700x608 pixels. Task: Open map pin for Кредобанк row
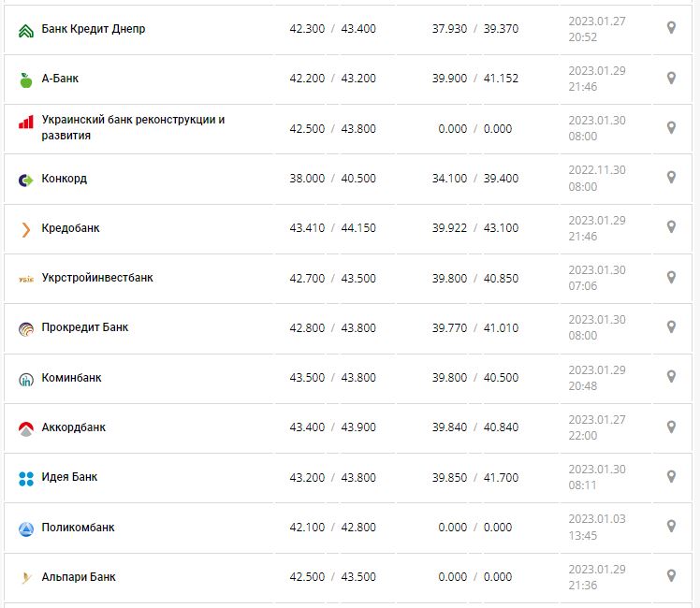[x=671, y=227]
